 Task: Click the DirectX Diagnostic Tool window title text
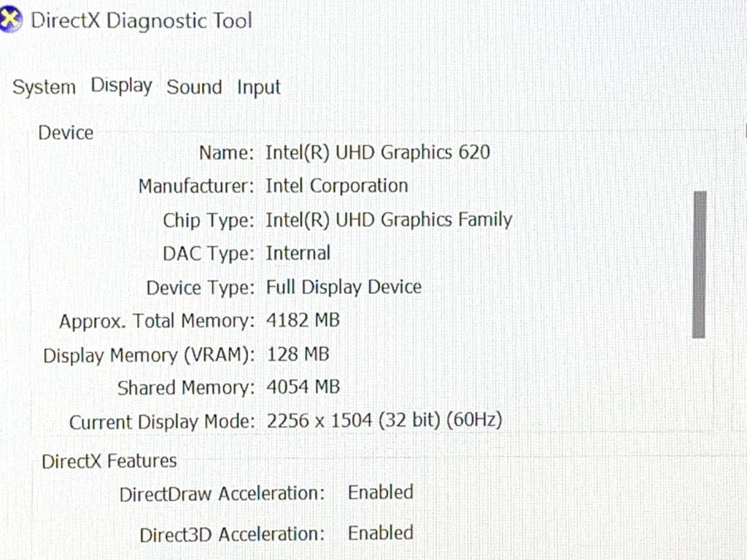(x=142, y=21)
